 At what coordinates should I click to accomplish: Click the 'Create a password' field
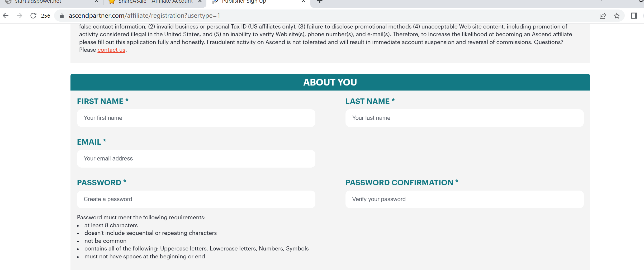pos(196,199)
